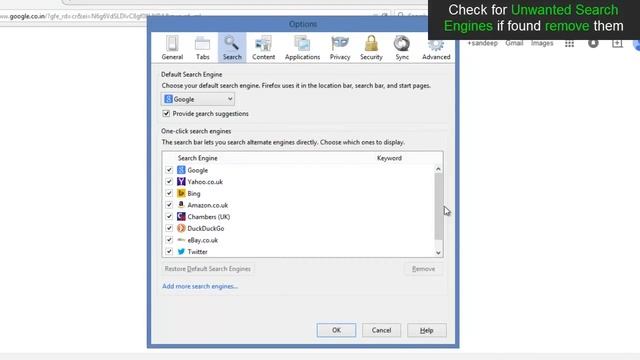Open the Tabs options pane
Viewport: 640px width, 360px height.
tap(202, 48)
